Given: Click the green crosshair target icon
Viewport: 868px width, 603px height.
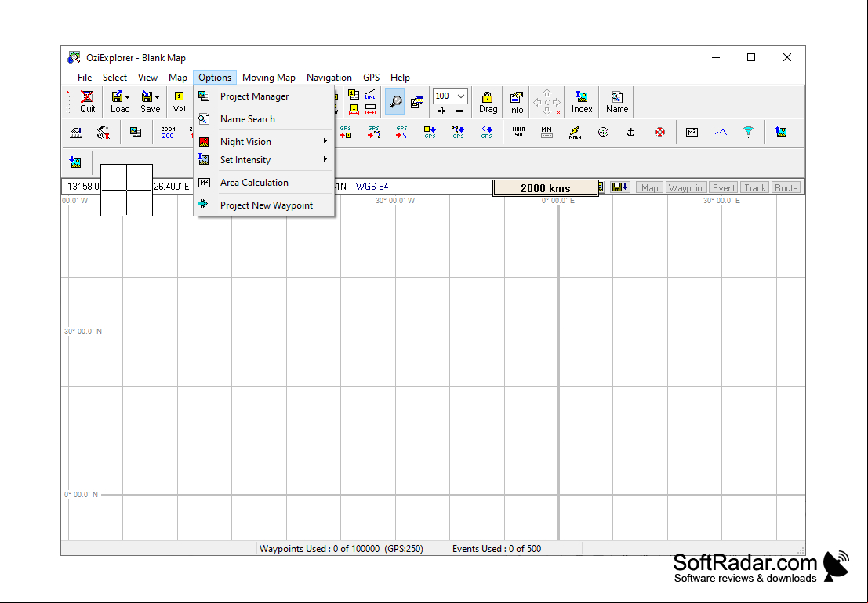Looking at the screenshot, I should click(x=603, y=133).
